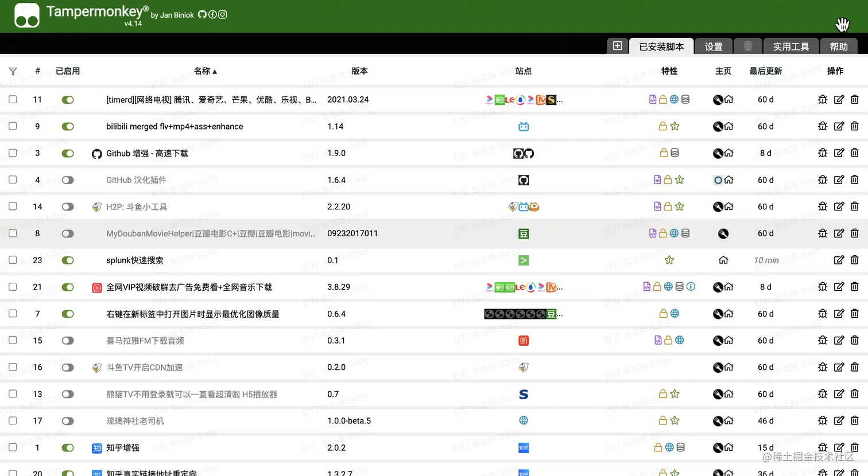Open 琉璃神社老司机 script name link
The image size is (868, 476).
(135, 421)
